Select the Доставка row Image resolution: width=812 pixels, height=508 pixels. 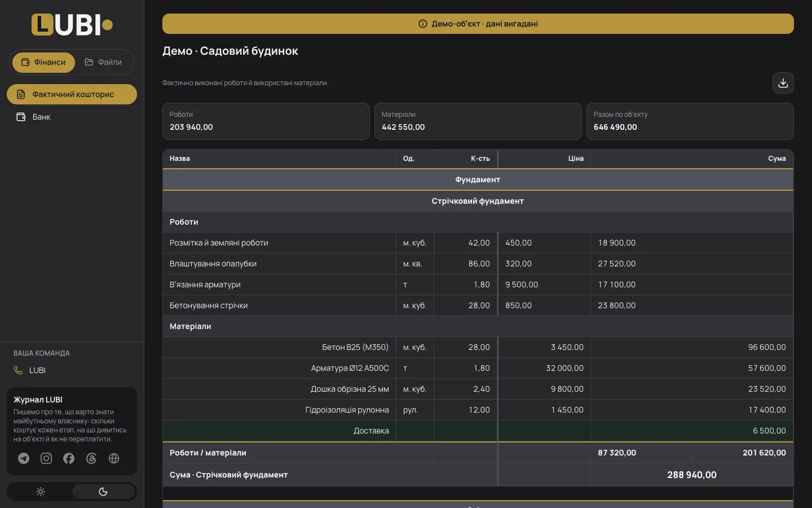(x=478, y=431)
